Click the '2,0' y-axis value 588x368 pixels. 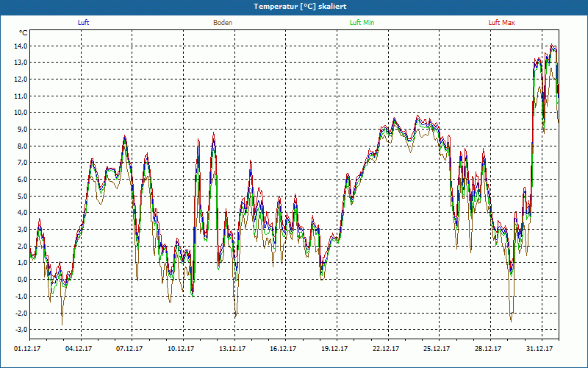[22, 246]
